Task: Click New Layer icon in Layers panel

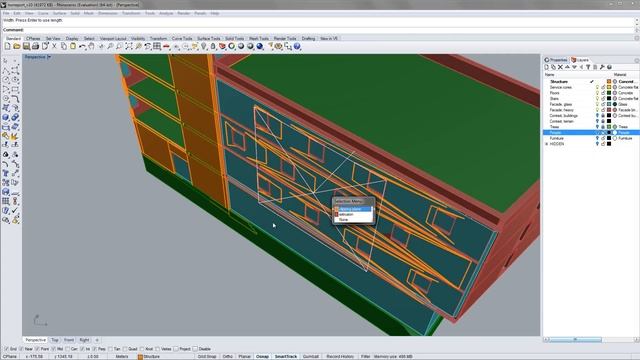Action: [547, 67]
